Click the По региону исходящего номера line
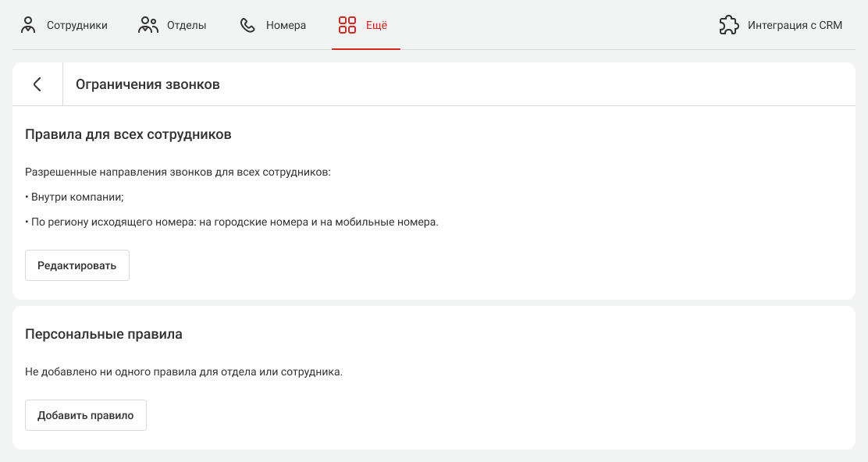Screen dimensions: 868x462 coord(232,222)
